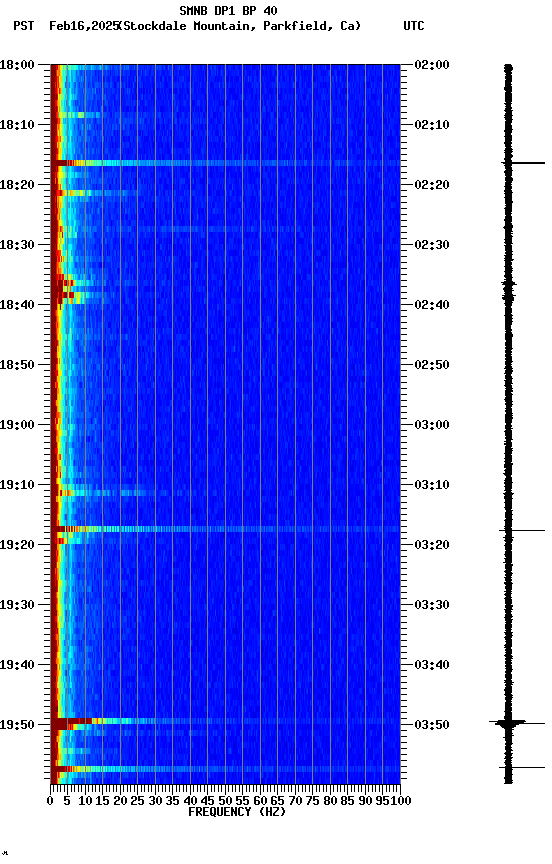Click the PST time label '19:40'

point(17,665)
